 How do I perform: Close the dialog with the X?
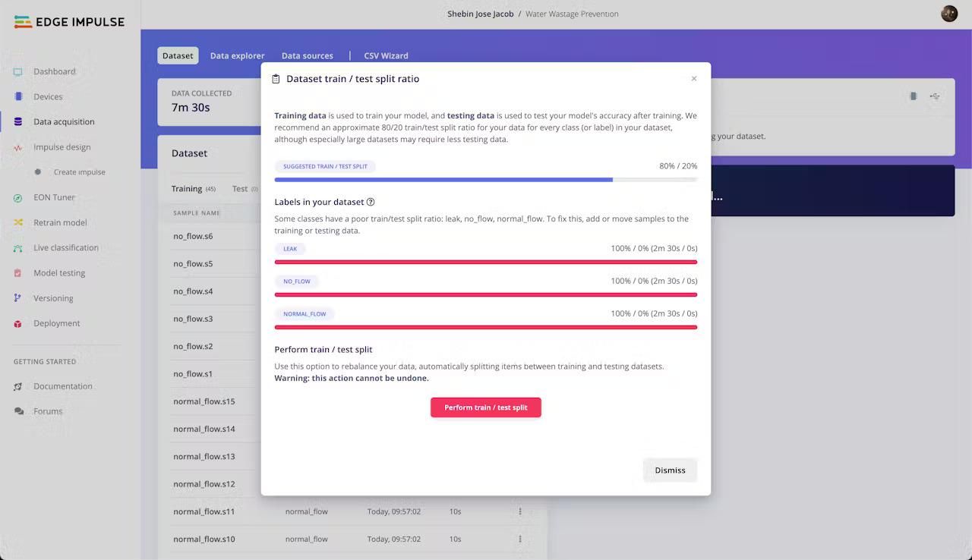click(x=694, y=79)
